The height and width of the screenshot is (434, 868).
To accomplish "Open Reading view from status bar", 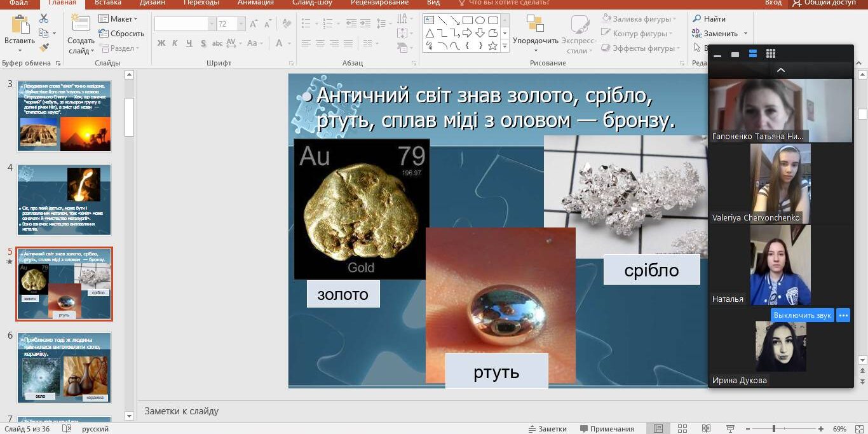I will [x=706, y=429].
